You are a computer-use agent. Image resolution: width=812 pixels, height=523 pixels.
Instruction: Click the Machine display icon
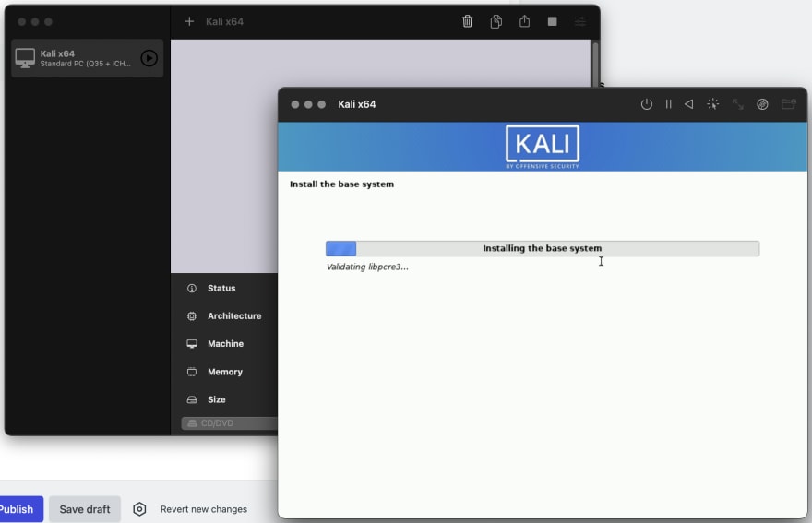click(x=192, y=344)
